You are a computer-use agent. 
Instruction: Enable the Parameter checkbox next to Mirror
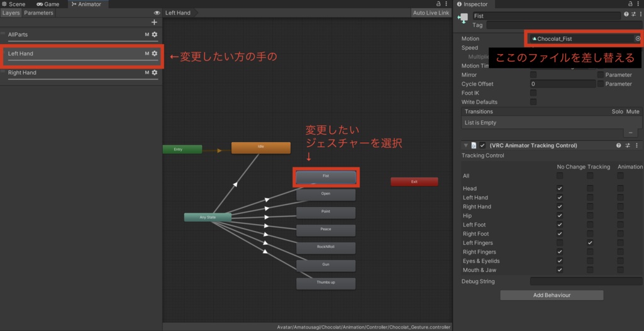[x=601, y=75]
